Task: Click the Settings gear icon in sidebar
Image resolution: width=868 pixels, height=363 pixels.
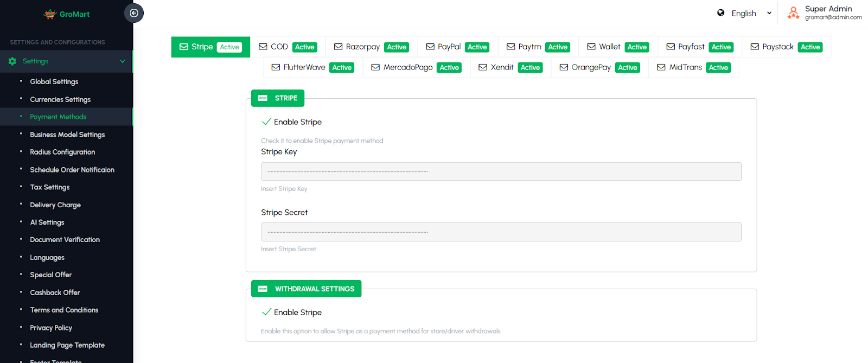Action: tap(12, 61)
